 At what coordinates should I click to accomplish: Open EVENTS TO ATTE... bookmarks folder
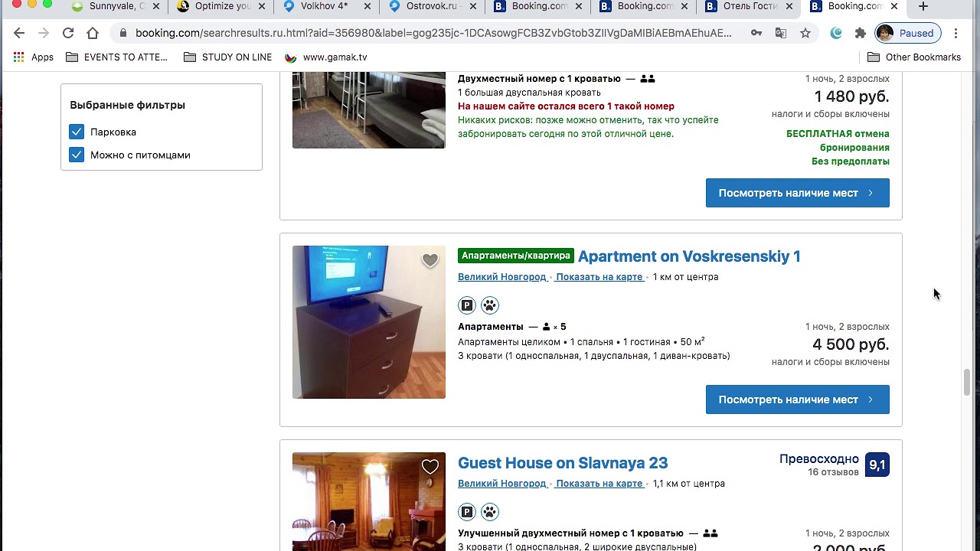click(116, 57)
